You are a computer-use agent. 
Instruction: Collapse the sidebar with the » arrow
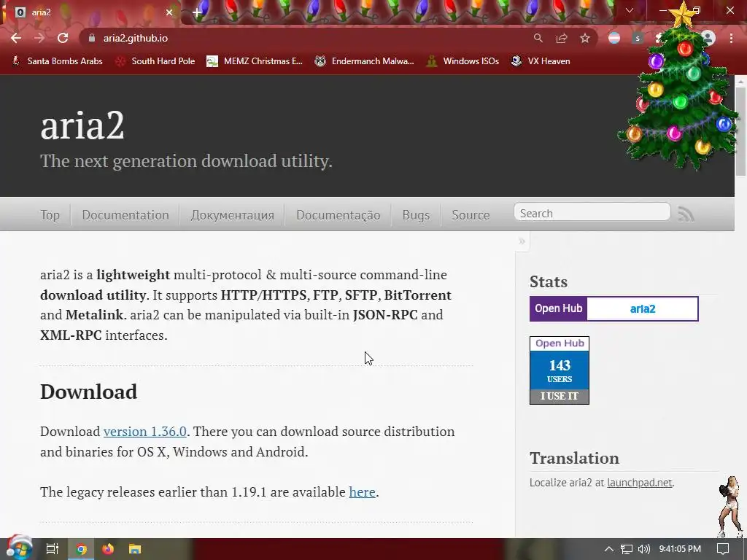pos(522,241)
